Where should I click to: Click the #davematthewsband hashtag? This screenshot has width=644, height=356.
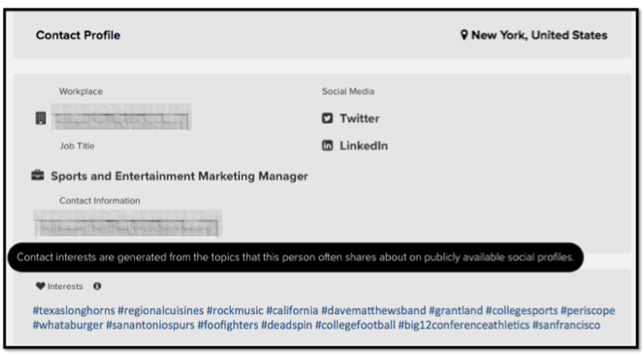tap(374, 310)
